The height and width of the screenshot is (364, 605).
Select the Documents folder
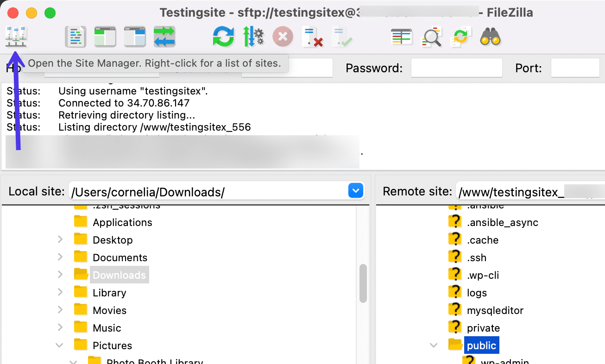[x=120, y=257]
